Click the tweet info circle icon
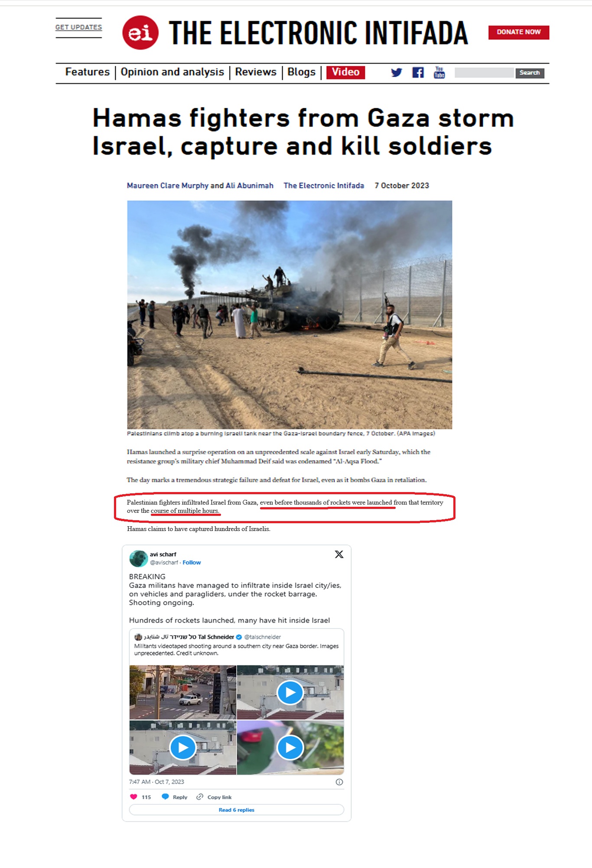 click(339, 782)
